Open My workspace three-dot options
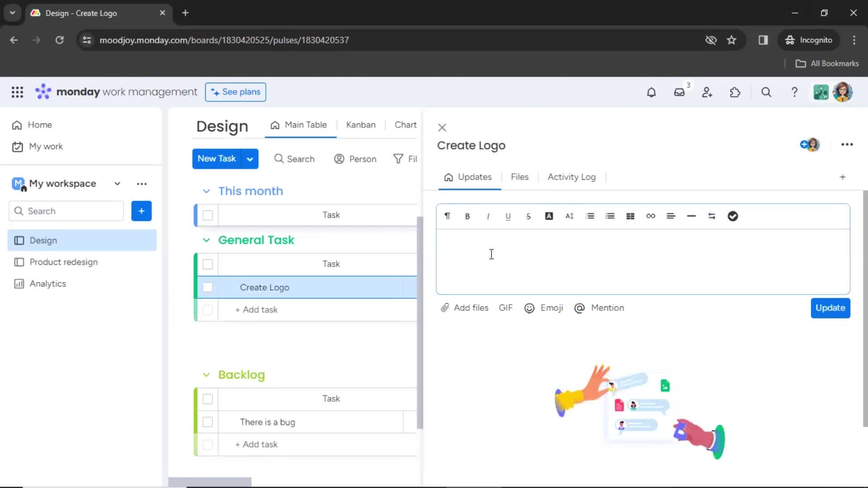Viewport: 868px width, 488px height. [x=142, y=184]
